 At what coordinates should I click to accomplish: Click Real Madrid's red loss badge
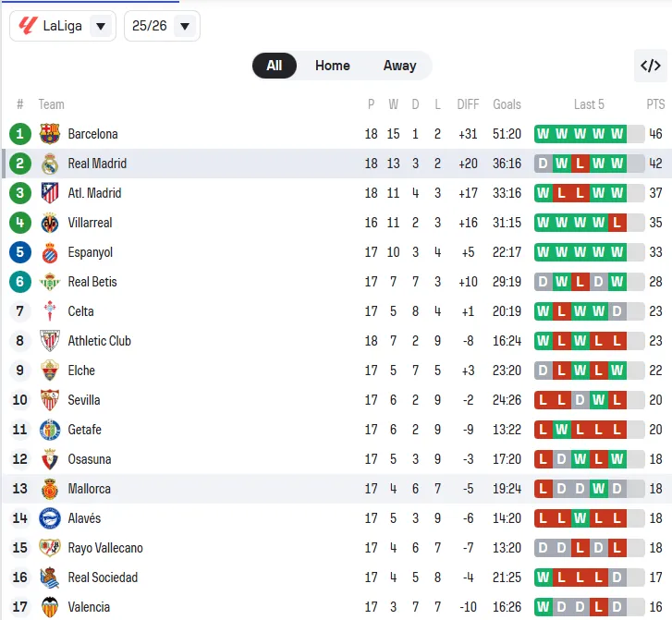click(x=580, y=164)
